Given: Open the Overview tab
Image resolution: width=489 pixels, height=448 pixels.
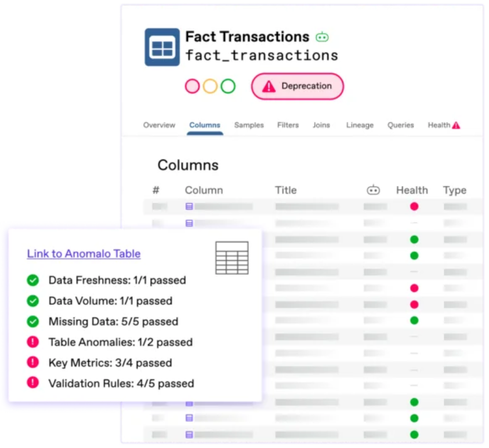Looking at the screenshot, I should coord(159,125).
